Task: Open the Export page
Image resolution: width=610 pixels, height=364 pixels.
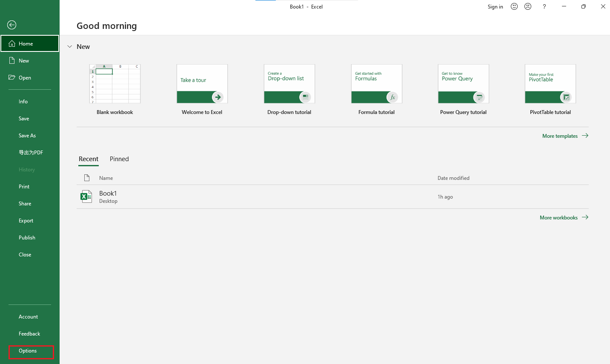Action: pyautogui.click(x=30, y=221)
